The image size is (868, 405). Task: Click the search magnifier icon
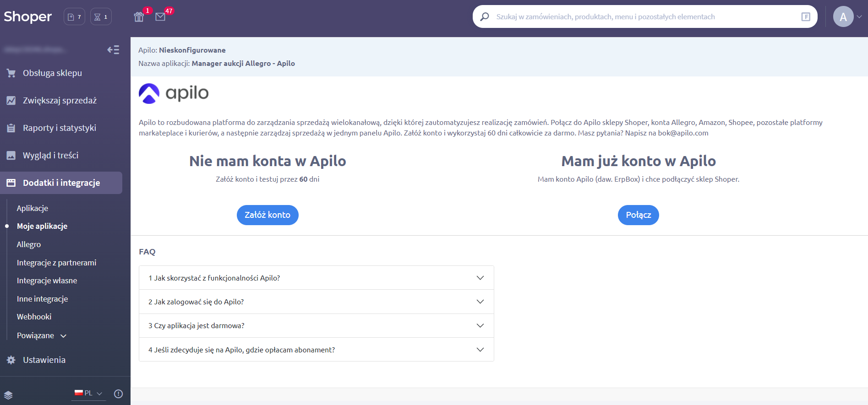(484, 17)
